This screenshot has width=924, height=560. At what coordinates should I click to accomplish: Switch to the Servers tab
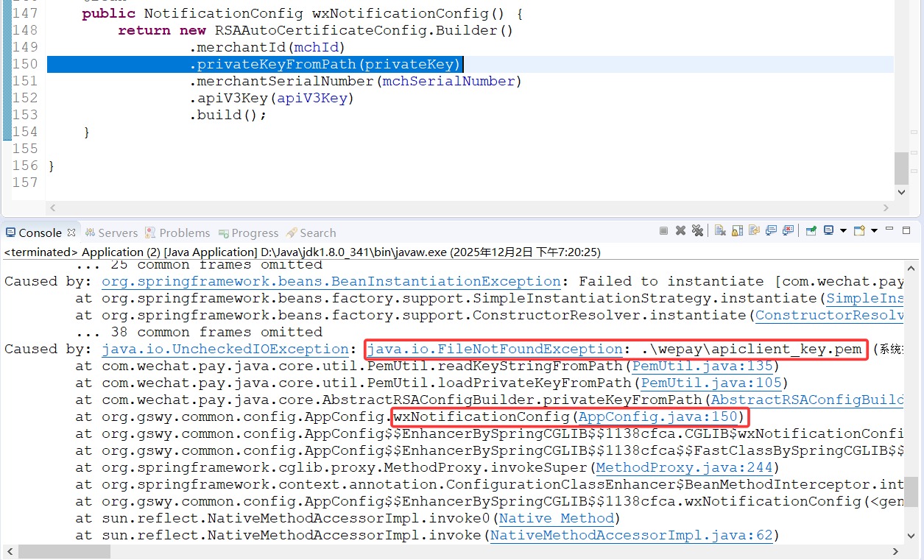tap(111, 233)
